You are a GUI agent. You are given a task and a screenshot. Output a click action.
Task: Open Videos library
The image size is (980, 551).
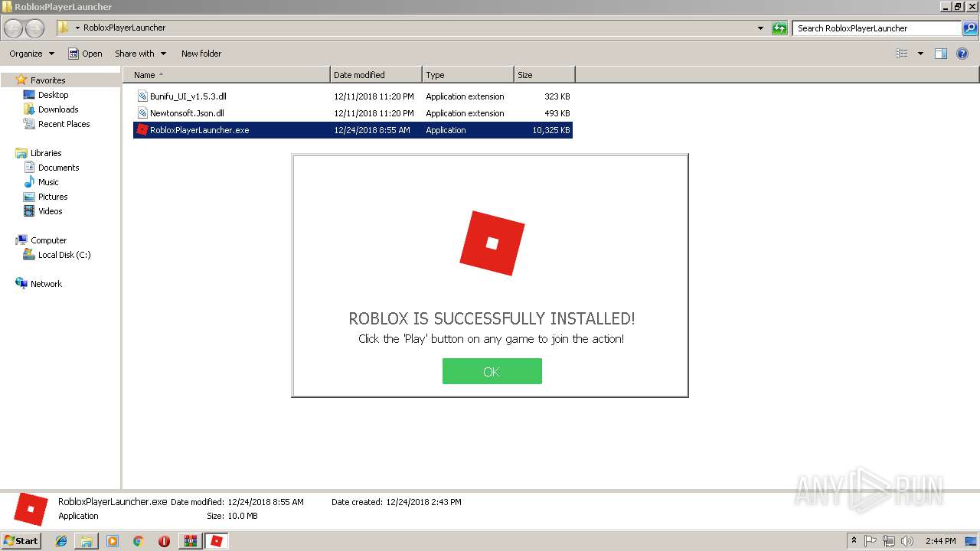coord(50,211)
